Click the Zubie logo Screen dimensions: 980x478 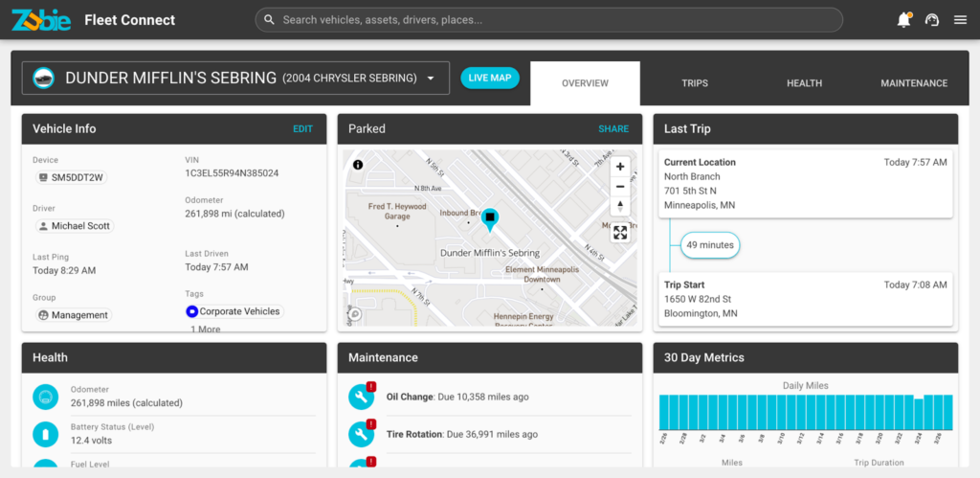tap(40, 20)
